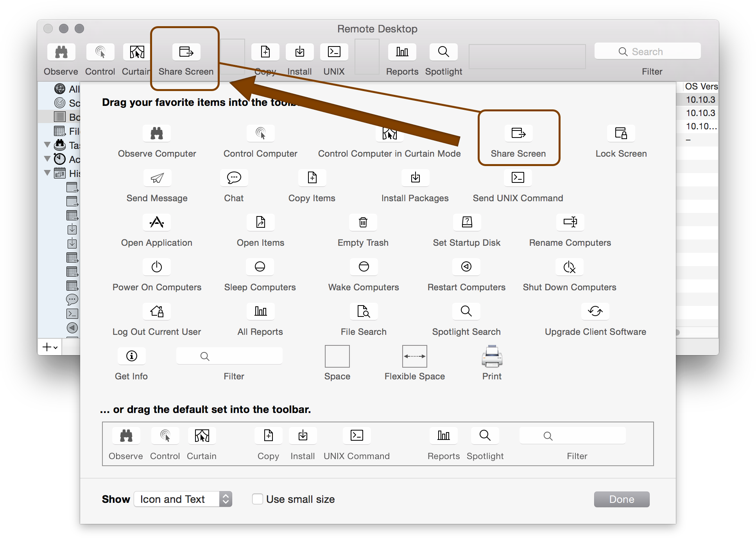
Task: Select the Sleep Computers item
Action: point(260,267)
